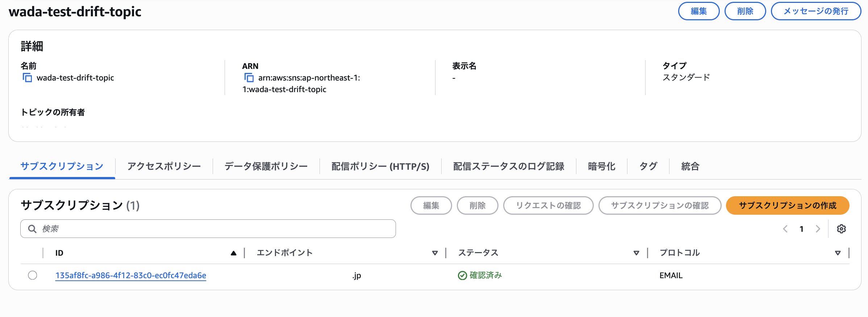Click リクエストの確認 button
The width and height of the screenshot is (868, 317).
click(548, 206)
